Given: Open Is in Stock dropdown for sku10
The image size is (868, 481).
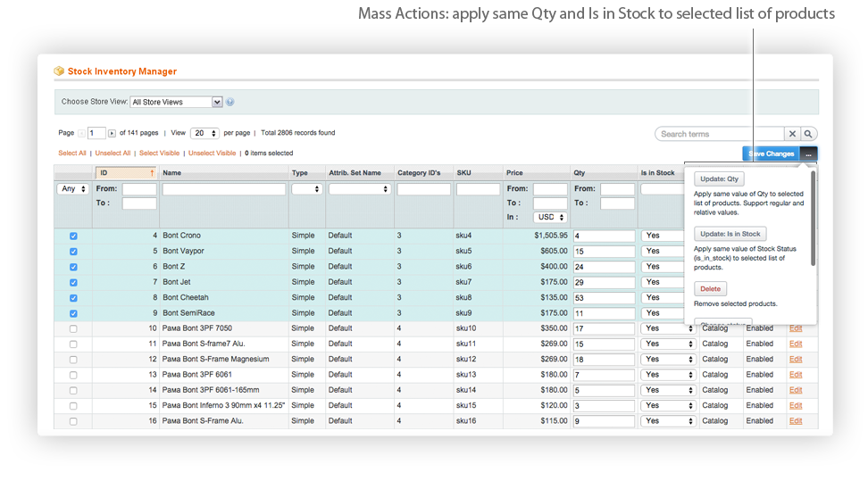Looking at the screenshot, I should [668, 328].
